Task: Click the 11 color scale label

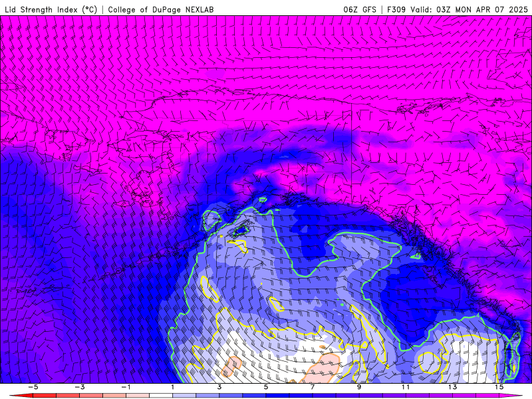Action: 406,387
